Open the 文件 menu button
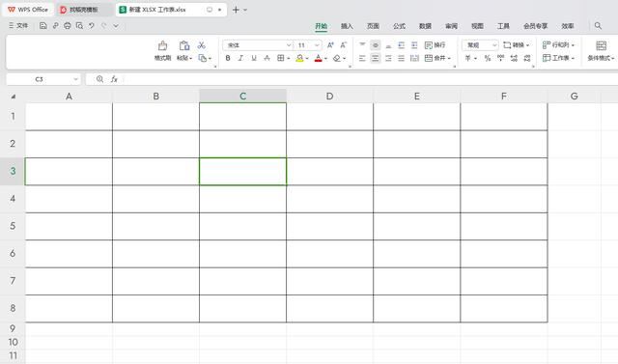618x364 pixels. [18, 26]
